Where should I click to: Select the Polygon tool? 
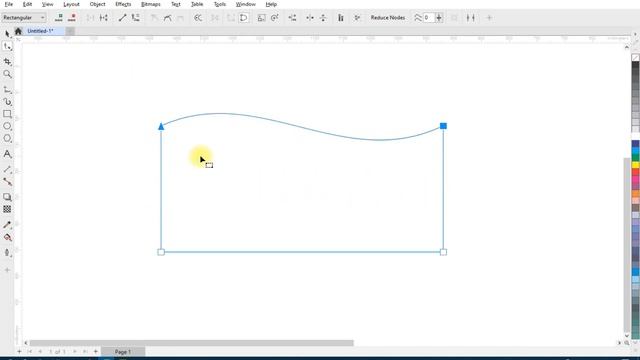[7, 138]
